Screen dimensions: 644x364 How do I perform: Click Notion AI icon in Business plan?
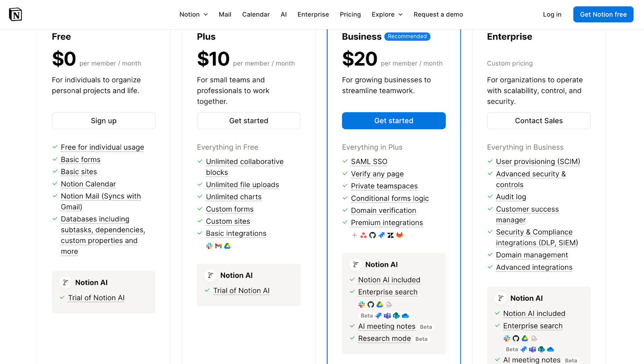pyautogui.click(x=355, y=264)
